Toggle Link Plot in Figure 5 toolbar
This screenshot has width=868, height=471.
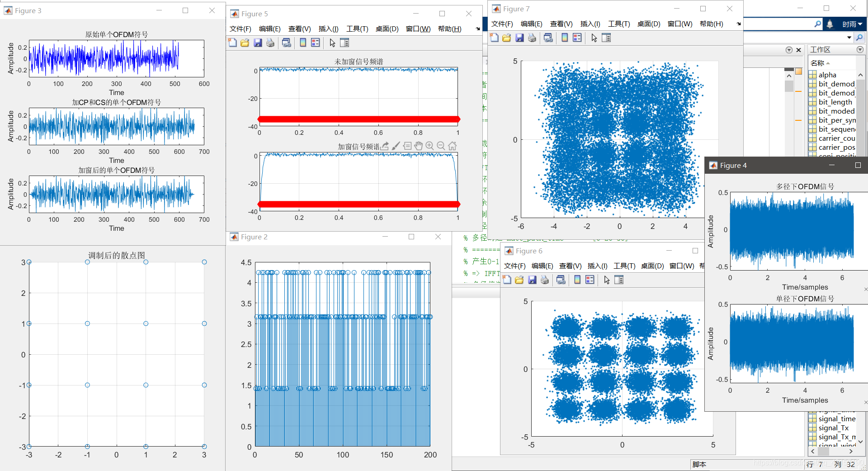pos(286,43)
